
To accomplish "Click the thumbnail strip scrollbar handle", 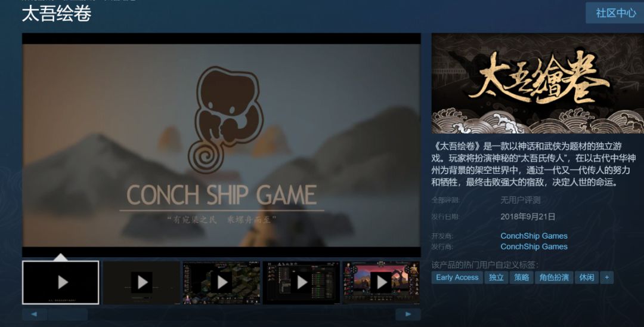I will (68, 314).
